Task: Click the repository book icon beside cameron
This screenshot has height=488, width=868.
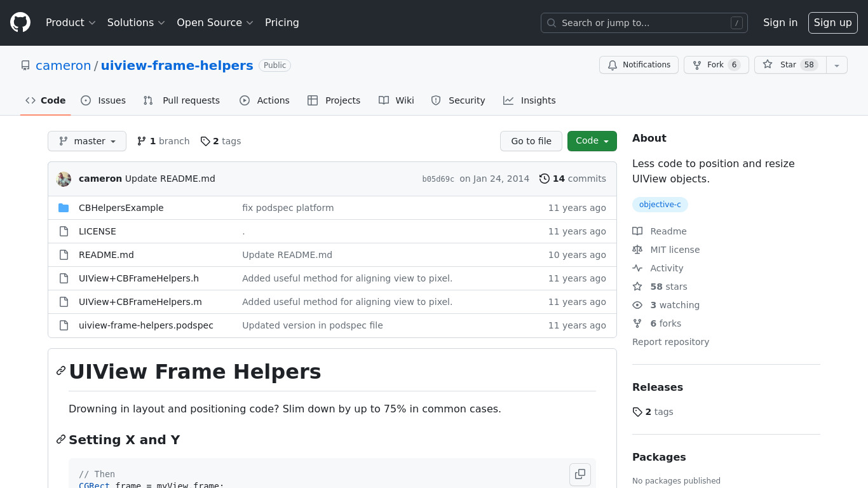Action: click(25, 65)
